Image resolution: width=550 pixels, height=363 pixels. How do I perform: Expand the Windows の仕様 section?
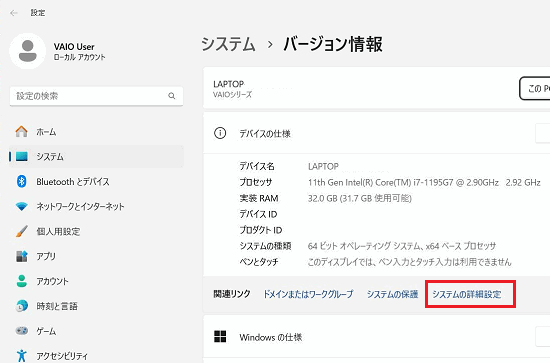coord(376,337)
